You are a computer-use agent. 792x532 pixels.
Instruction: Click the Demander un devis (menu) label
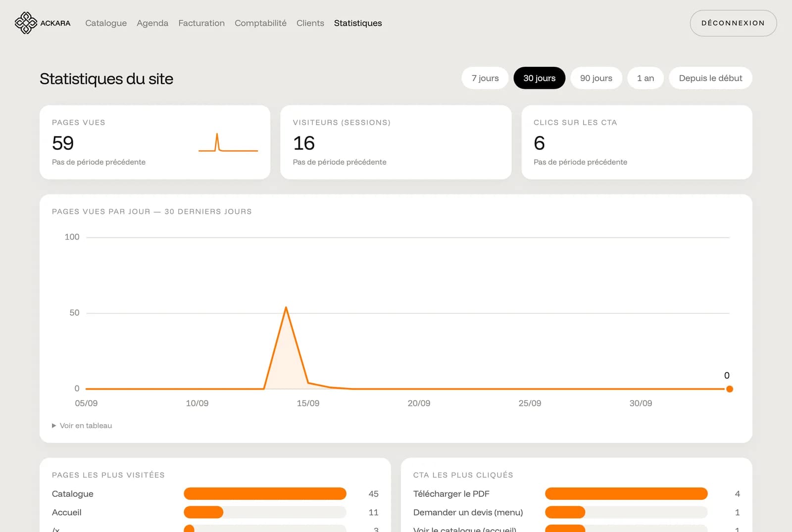pos(468,512)
